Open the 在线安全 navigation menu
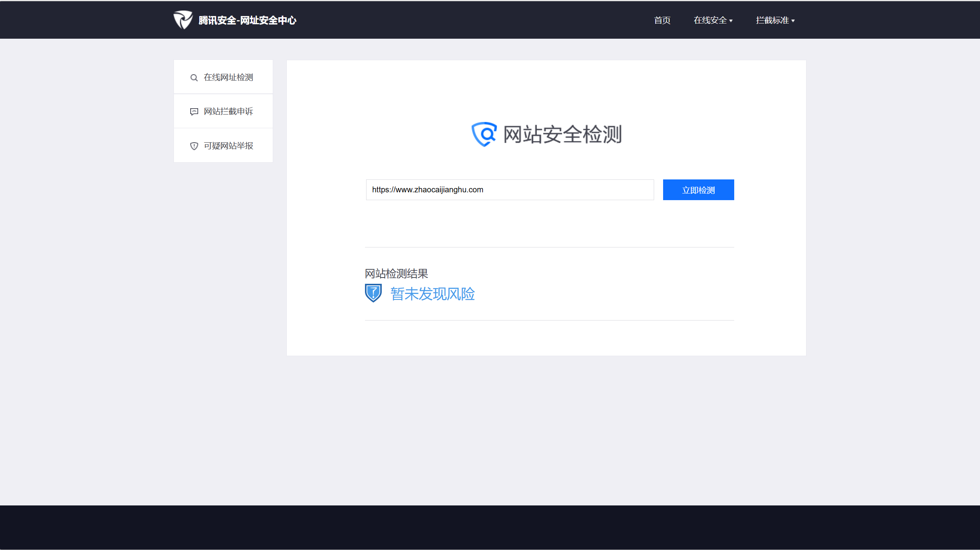Image resolution: width=980 pixels, height=550 pixels. (710, 20)
